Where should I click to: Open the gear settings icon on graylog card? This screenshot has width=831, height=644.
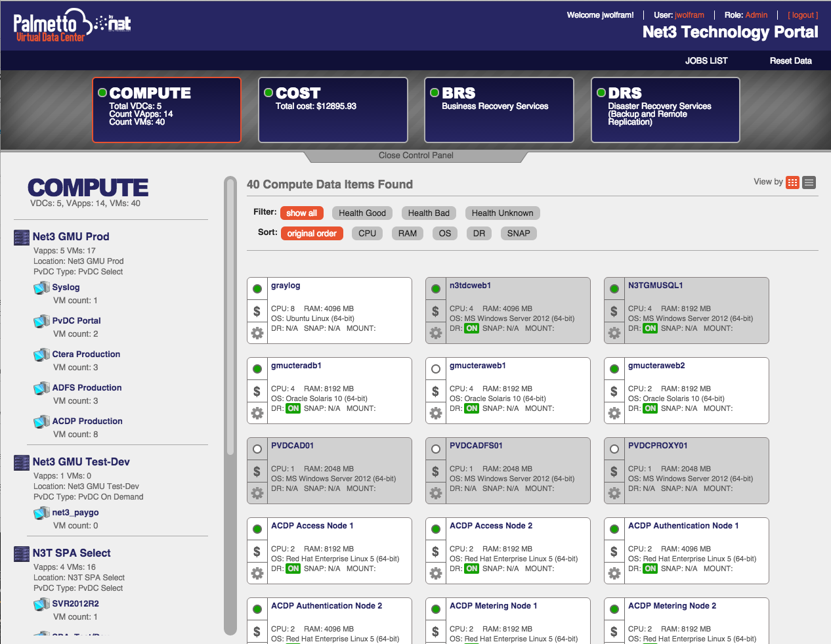tap(257, 333)
